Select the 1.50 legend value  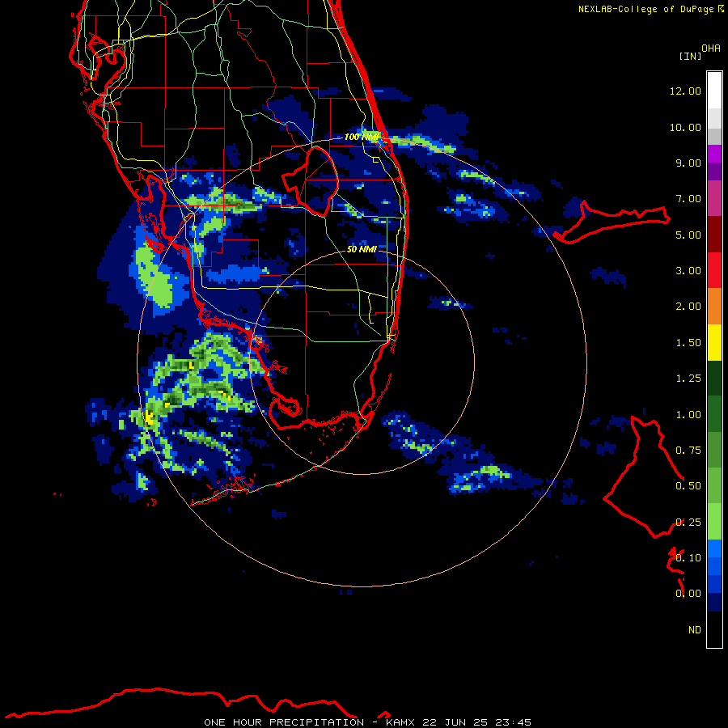[688, 343]
